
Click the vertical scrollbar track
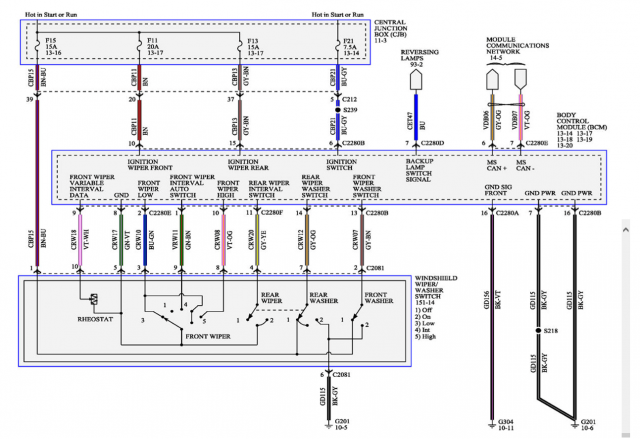coord(626,330)
